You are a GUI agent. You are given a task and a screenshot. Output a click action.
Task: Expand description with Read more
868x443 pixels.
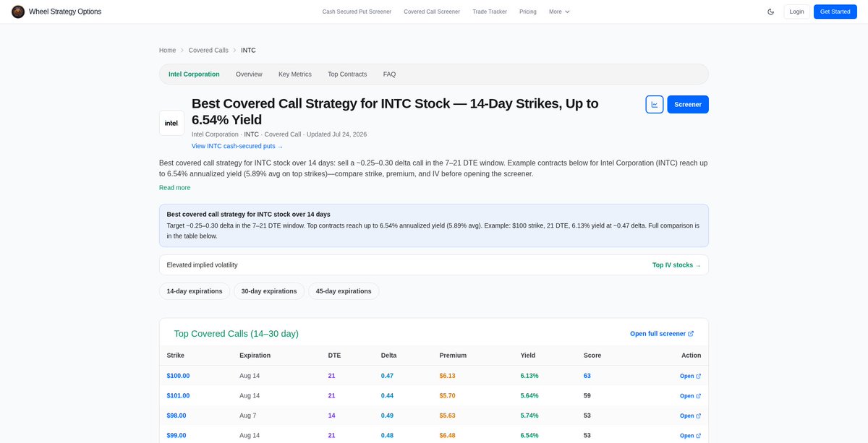pyautogui.click(x=174, y=188)
